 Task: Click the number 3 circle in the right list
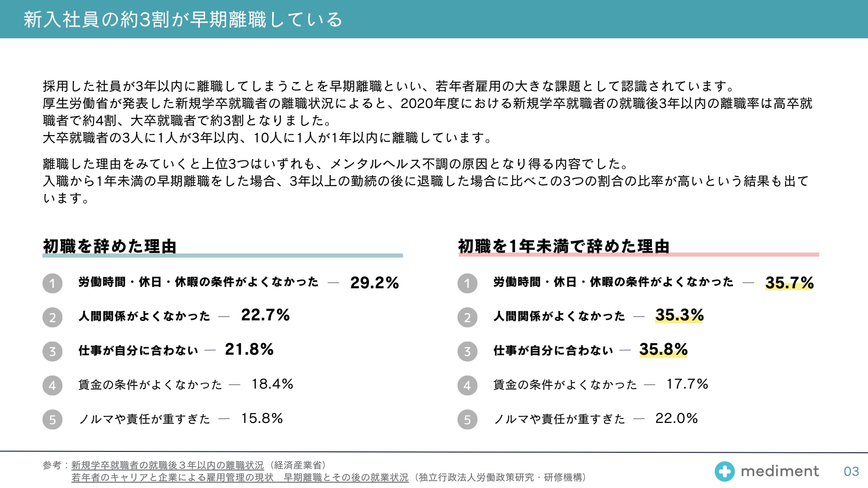click(x=467, y=351)
